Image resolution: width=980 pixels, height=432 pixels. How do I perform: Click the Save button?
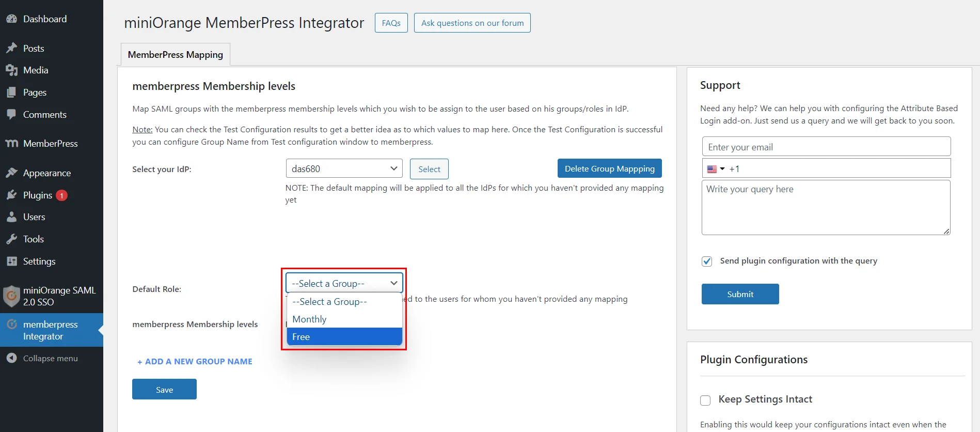tap(164, 390)
